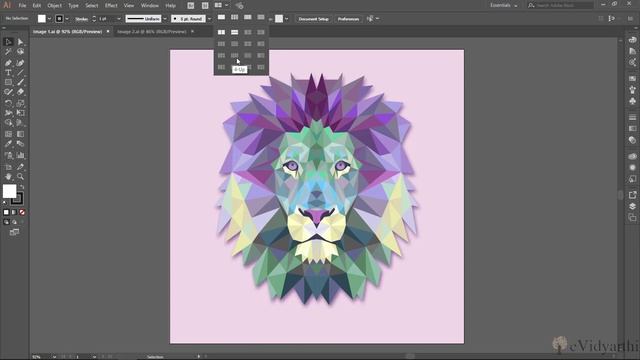Click the Stock icon in menu bar

click(205, 6)
